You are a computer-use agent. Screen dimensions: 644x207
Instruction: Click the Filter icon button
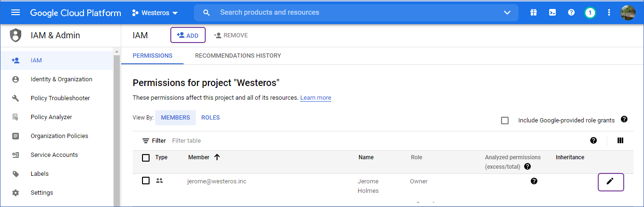[154, 141]
